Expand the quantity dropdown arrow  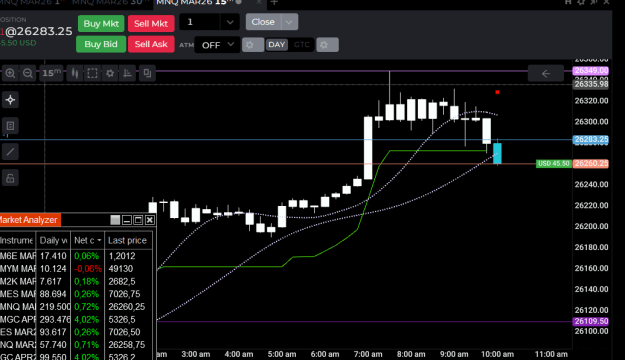(230, 22)
